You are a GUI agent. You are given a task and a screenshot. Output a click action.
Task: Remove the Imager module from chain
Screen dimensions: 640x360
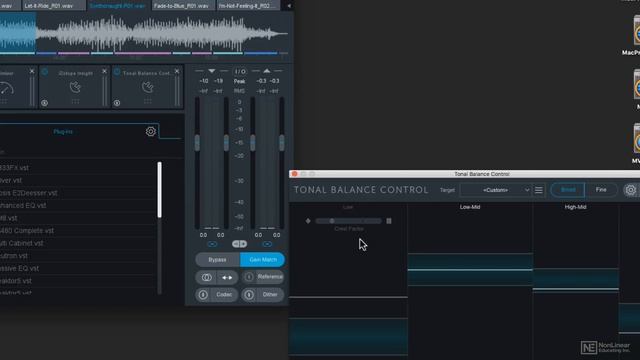[32, 71]
